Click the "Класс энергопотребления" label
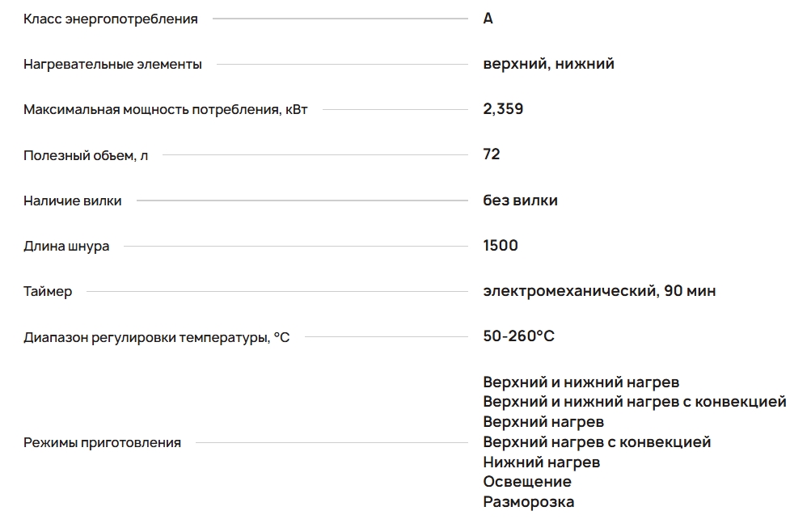 (x=111, y=19)
